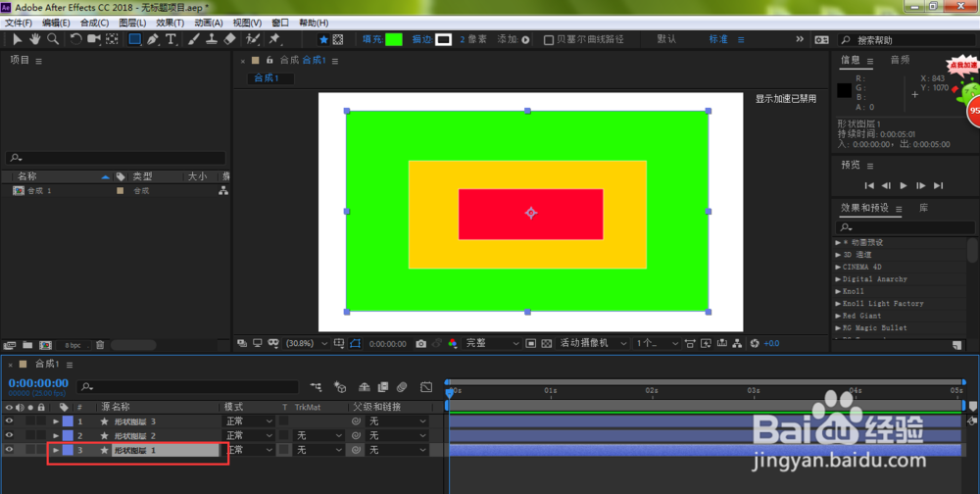The width and height of the screenshot is (980, 494).
Task: Hide 形状图层 1 with its eye icon
Action: (9, 450)
